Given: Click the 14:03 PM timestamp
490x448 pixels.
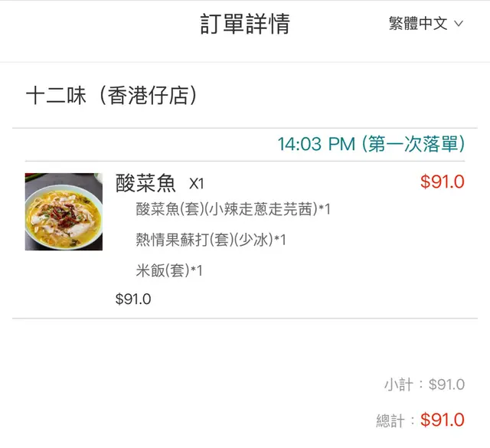Looking at the screenshot, I should (315, 144).
